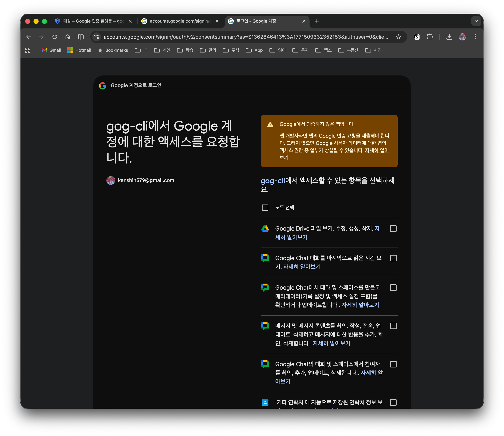Screen dimensions: 504x436
Task: Open Gmail from the bookmarks bar
Action: point(51,50)
